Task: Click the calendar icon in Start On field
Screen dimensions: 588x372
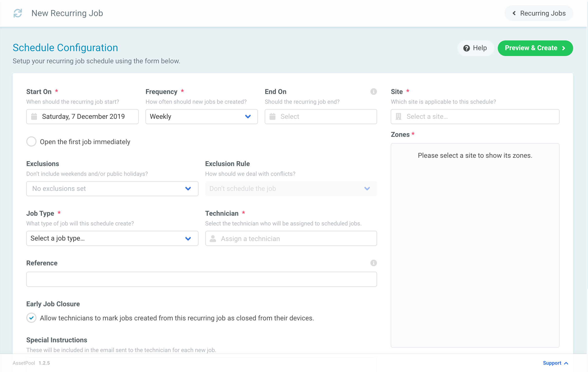Action: (x=34, y=117)
